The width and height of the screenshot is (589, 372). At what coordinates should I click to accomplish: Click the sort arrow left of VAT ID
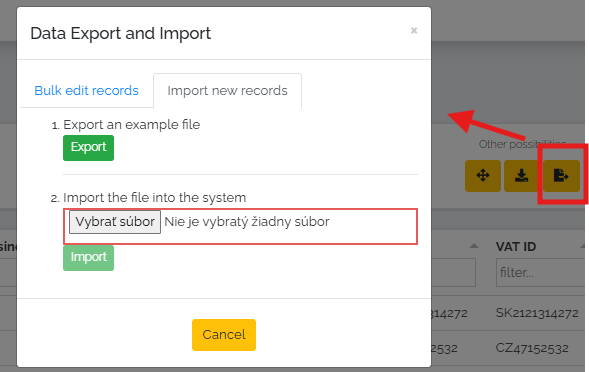(474, 246)
